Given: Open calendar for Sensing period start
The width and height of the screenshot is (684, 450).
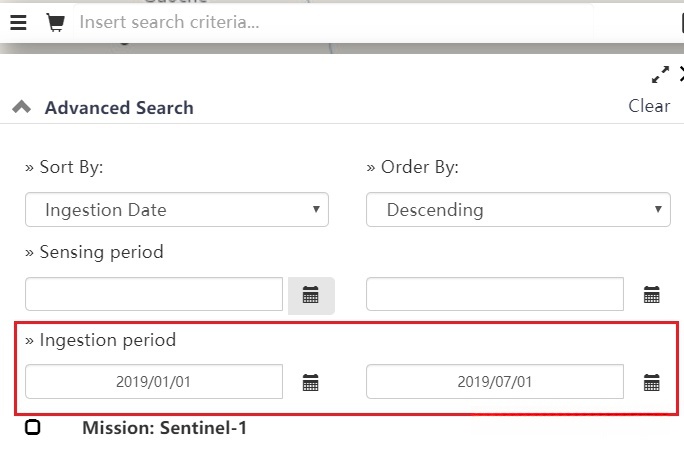Looking at the screenshot, I should (x=311, y=295).
